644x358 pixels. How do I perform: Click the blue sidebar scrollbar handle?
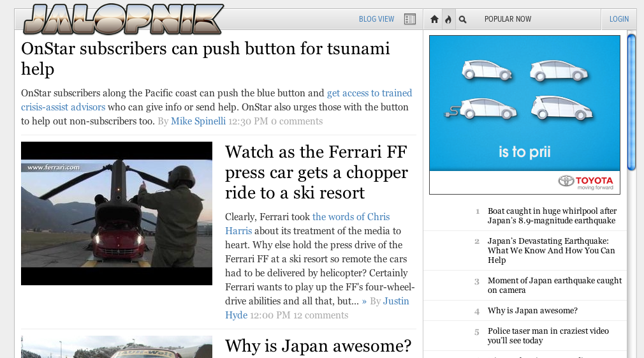[x=631, y=102]
